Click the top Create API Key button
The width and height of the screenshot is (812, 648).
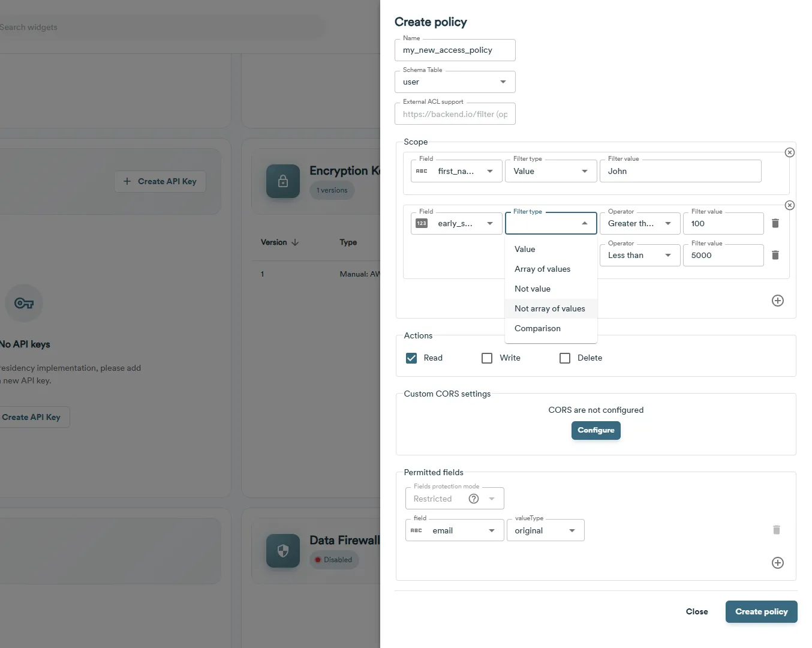[x=160, y=181]
